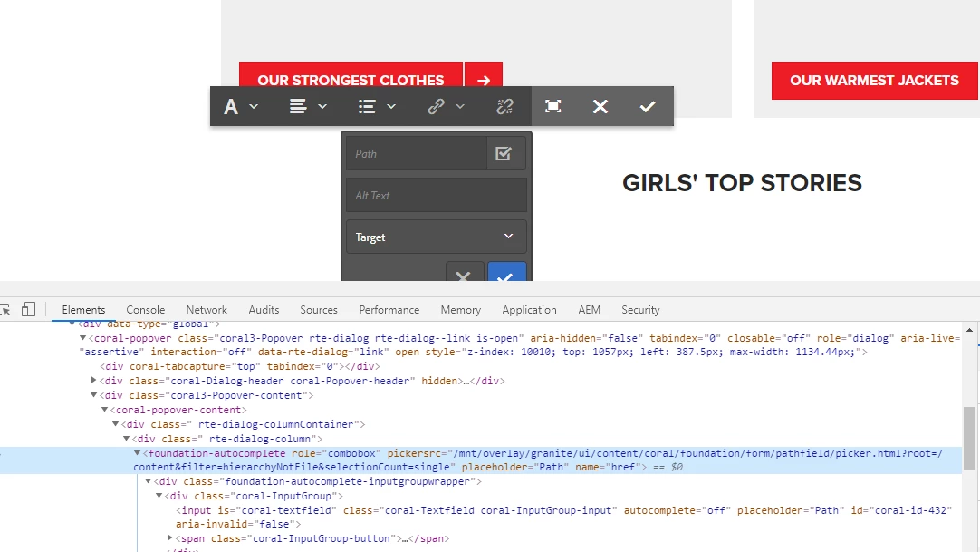Switch to Console tab
The width and height of the screenshot is (980, 552).
click(x=146, y=310)
